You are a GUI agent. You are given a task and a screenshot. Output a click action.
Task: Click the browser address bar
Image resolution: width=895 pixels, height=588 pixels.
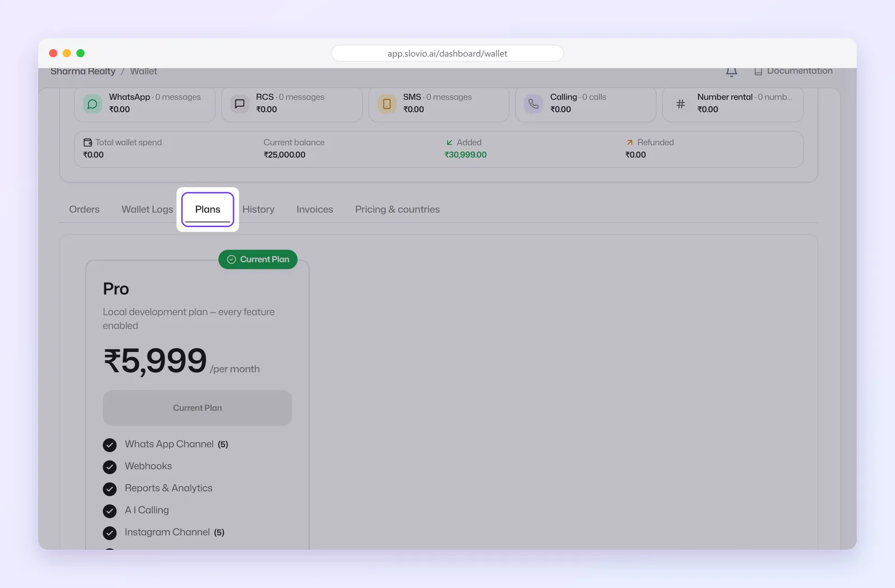447,53
